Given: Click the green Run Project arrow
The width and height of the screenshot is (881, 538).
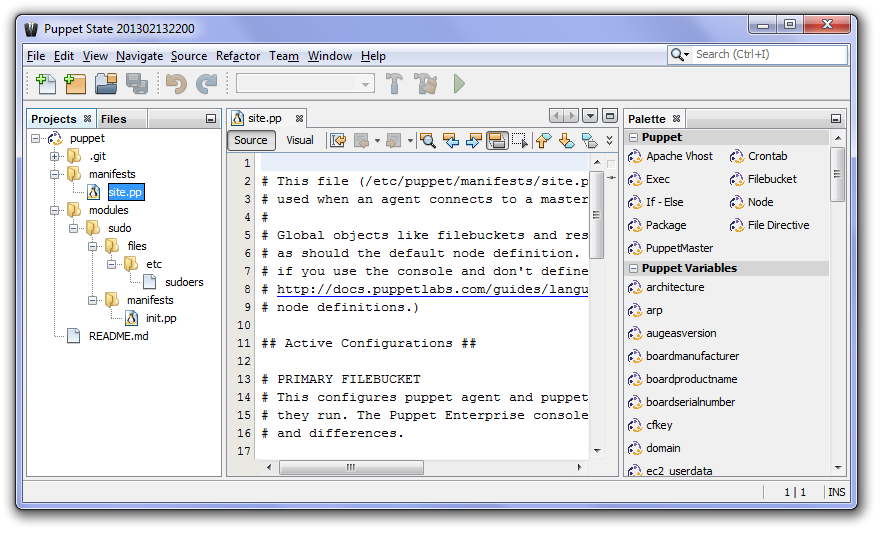Looking at the screenshot, I should point(459,84).
